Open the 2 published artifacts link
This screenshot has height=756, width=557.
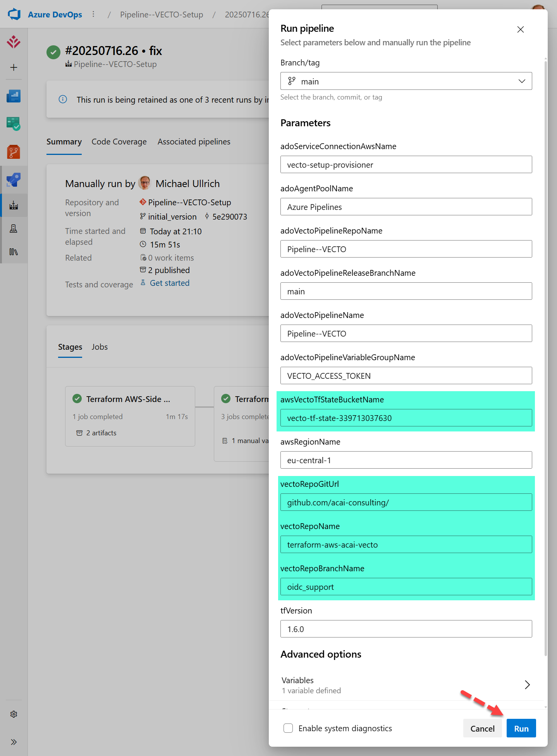(x=169, y=270)
